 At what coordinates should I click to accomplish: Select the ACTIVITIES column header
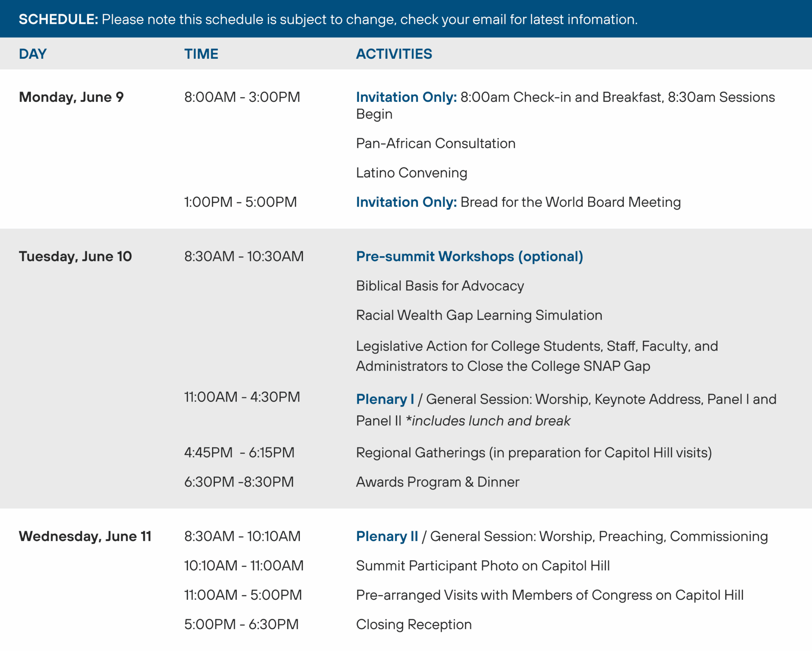(x=394, y=54)
